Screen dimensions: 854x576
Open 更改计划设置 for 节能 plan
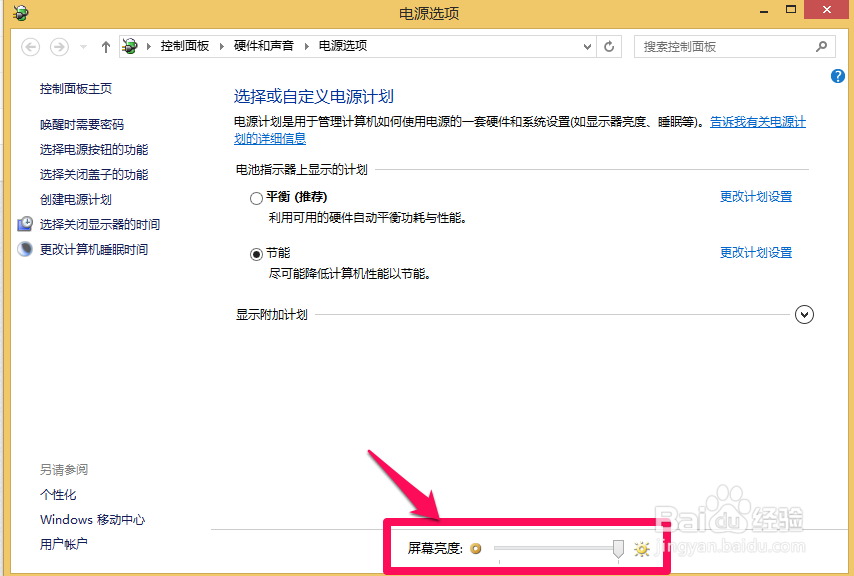(x=755, y=252)
